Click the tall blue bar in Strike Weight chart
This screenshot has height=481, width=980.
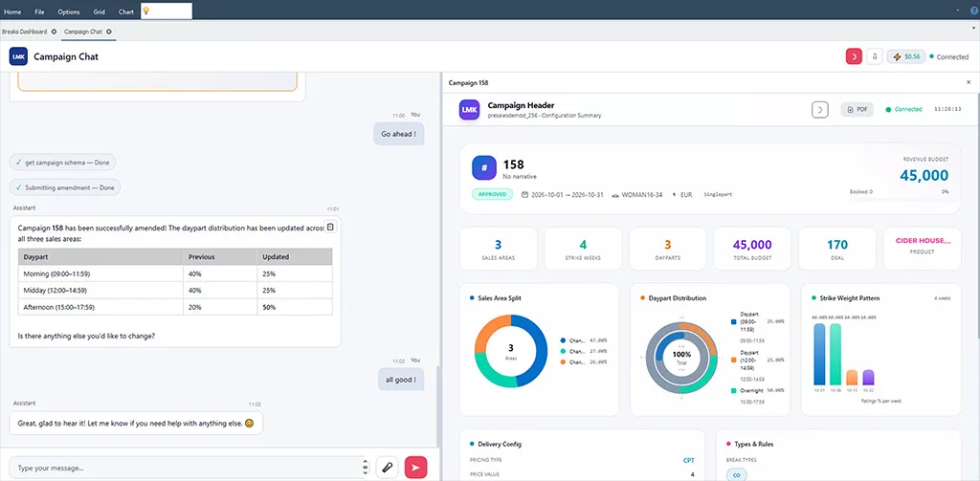click(x=819, y=354)
